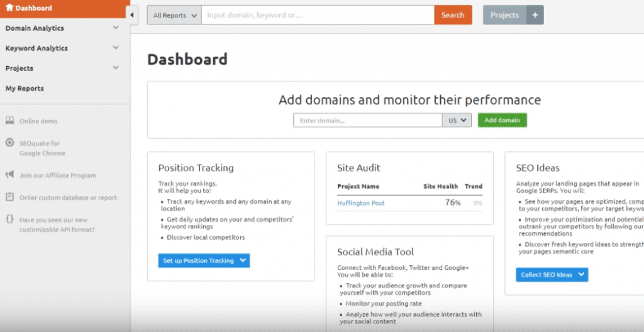Viewport: 644px width, 332px height.
Task: Click the custom database clipboard icon
Action: 9,197
